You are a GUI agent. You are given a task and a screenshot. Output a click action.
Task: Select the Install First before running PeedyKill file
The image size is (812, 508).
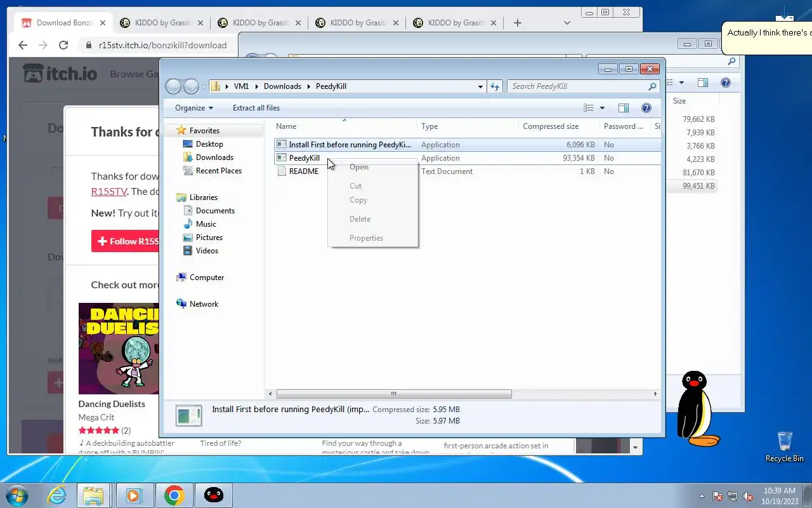(x=350, y=145)
